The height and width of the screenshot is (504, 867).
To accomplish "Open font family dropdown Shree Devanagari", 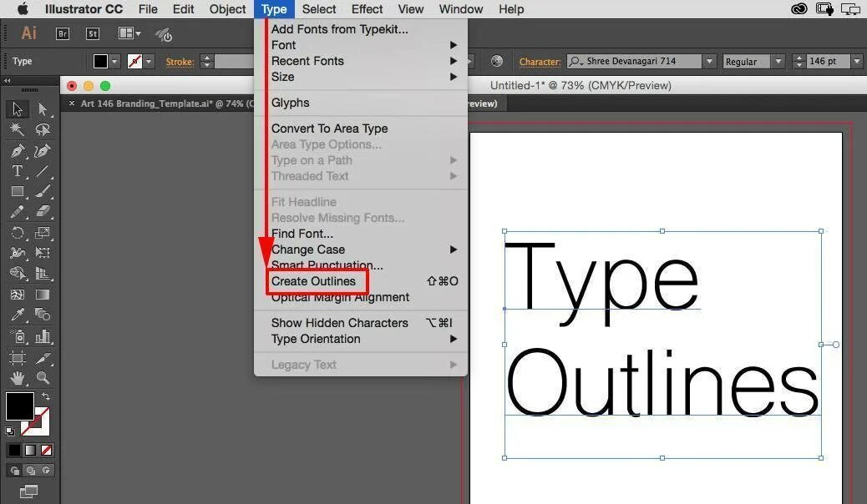I will 709,62.
